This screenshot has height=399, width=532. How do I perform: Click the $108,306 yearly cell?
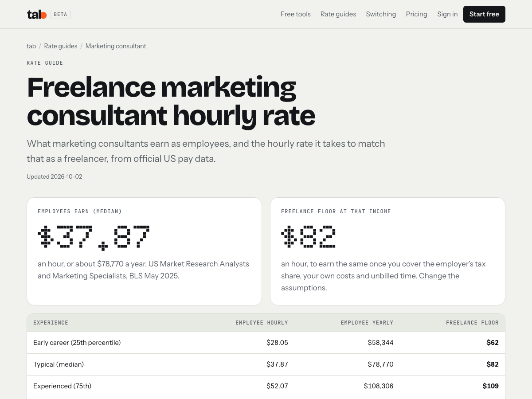pyautogui.click(x=379, y=386)
